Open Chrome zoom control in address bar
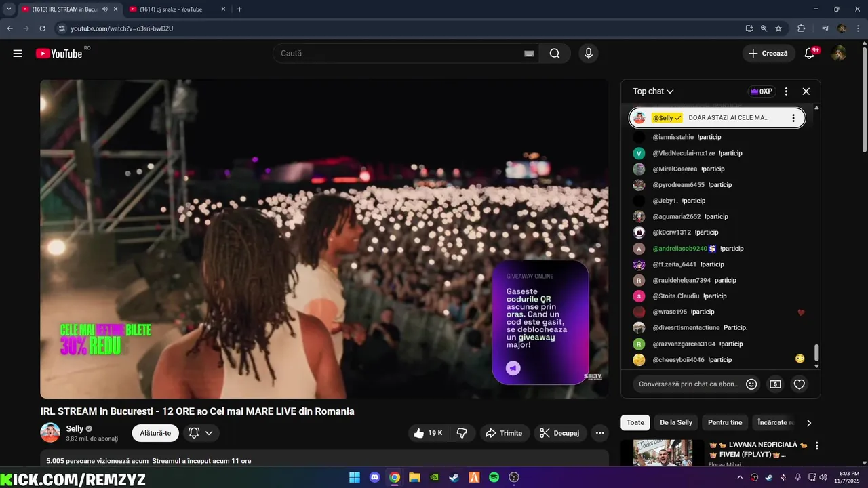This screenshot has height=488, width=868. 764,28
